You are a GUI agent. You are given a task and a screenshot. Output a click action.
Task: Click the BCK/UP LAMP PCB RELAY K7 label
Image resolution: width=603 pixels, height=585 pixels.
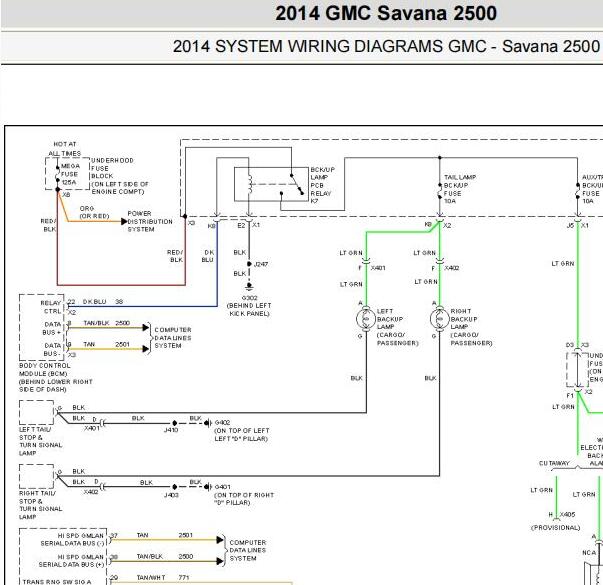click(x=323, y=185)
